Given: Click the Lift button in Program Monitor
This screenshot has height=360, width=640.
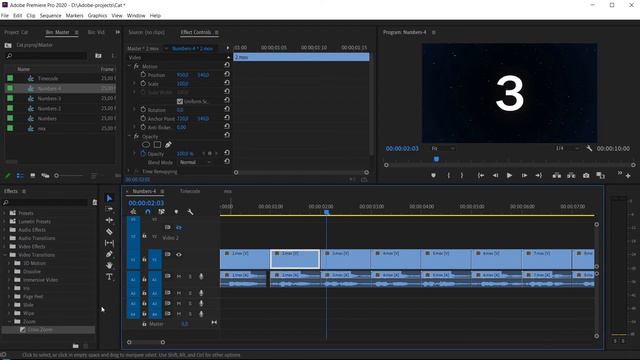Looking at the screenshot, I should coord(556,176).
